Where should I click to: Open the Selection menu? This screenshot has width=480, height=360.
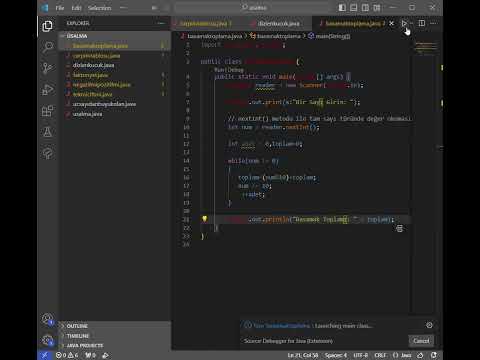pyautogui.click(x=99, y=8)
